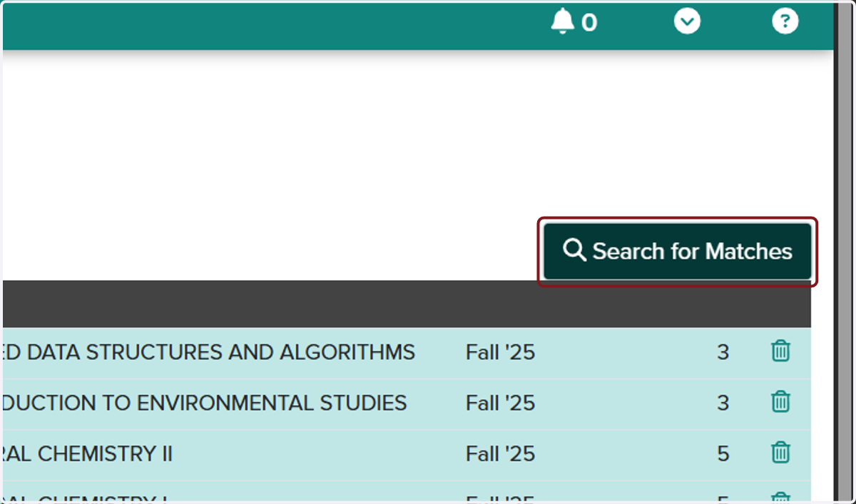Screen dimensions: 856x504
Task: Open the circled chevron dropdown menu
Action: 688,22
